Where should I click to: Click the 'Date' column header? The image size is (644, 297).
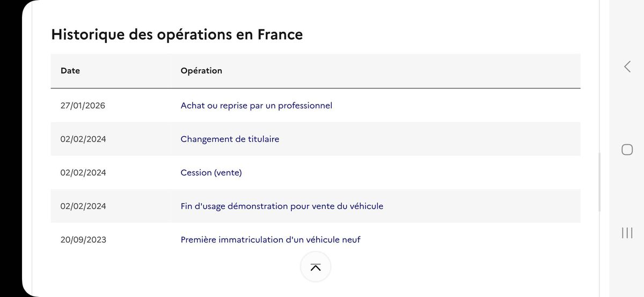[70, 71]
